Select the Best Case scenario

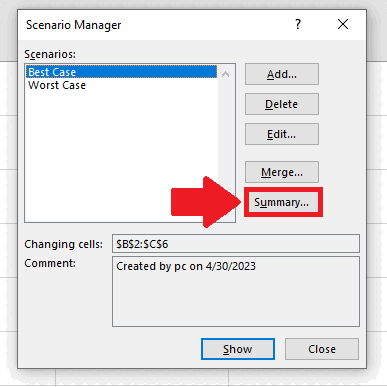[x=121, y=72]
